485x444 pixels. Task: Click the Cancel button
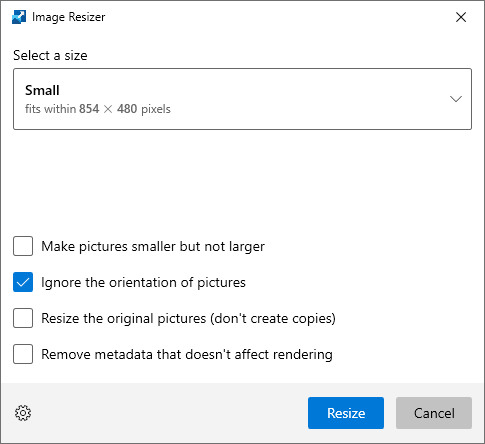coord(434,413)
